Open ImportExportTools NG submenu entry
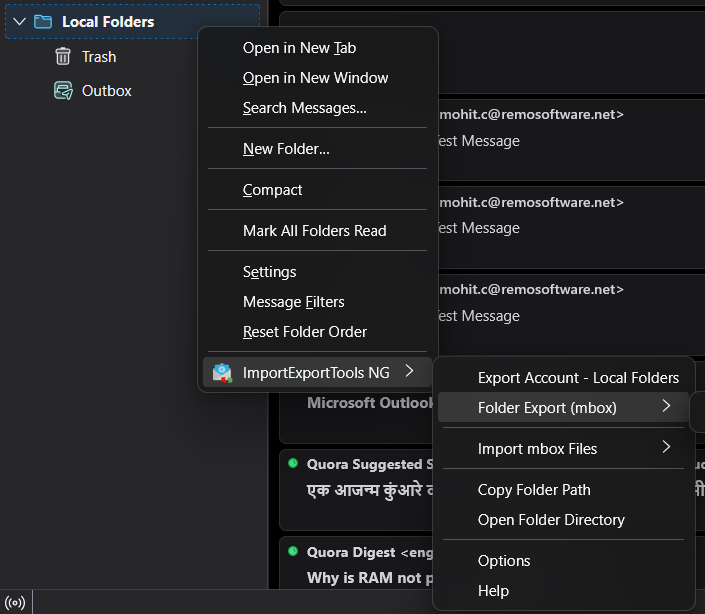Image resolution: width=705 pixels, height=614 pixels. click(318, 372)
